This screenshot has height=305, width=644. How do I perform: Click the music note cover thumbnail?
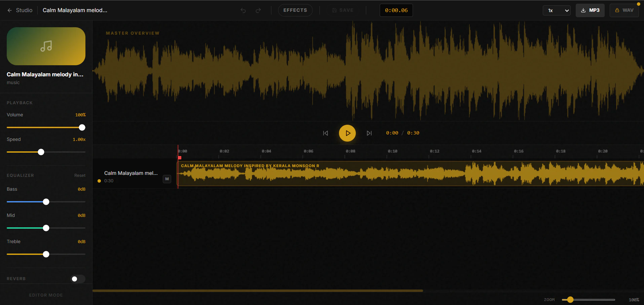tap(46, 46)
